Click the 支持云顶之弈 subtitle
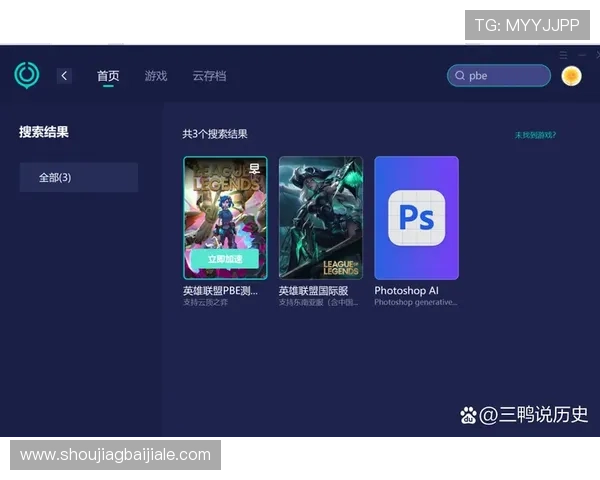This screenshot has width=600, height=480. [x=205, y=302]
